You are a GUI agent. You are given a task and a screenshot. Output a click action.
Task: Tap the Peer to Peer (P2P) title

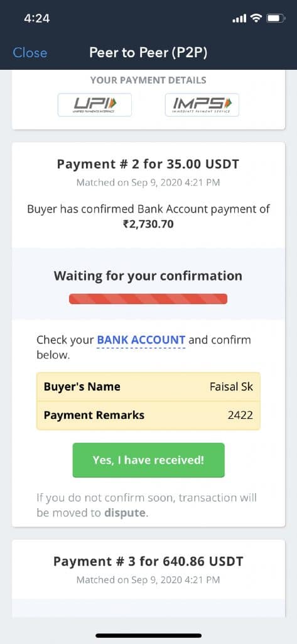point(148,53)
